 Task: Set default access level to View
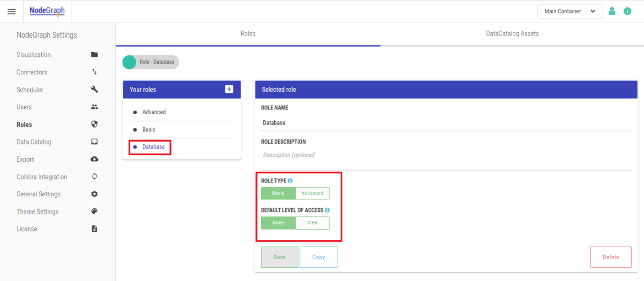[312, 223]
